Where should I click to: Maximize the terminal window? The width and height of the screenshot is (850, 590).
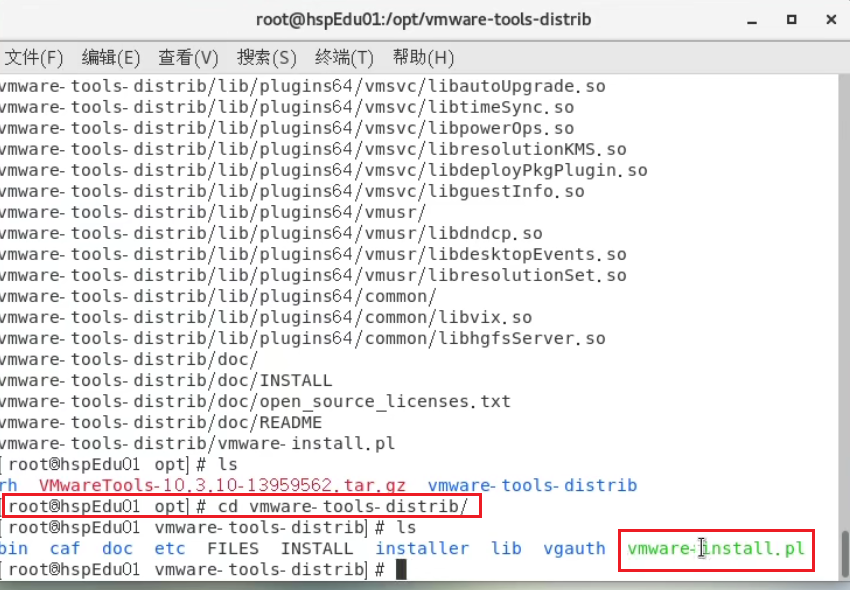click(791, 20)
